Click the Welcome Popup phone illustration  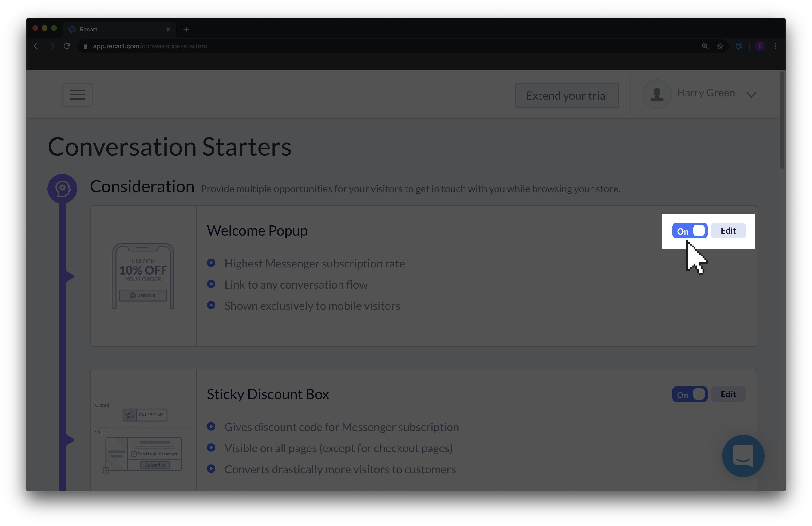[143, 276]
